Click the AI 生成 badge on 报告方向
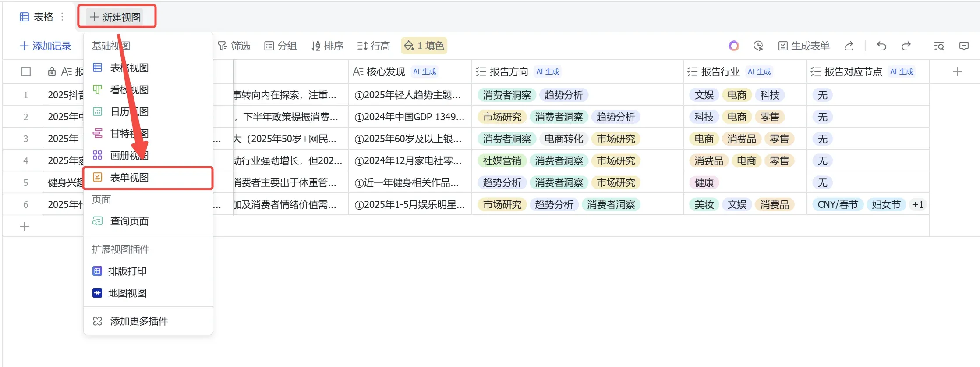This screenshot has height=367, width=980. (x=548, y=71)
